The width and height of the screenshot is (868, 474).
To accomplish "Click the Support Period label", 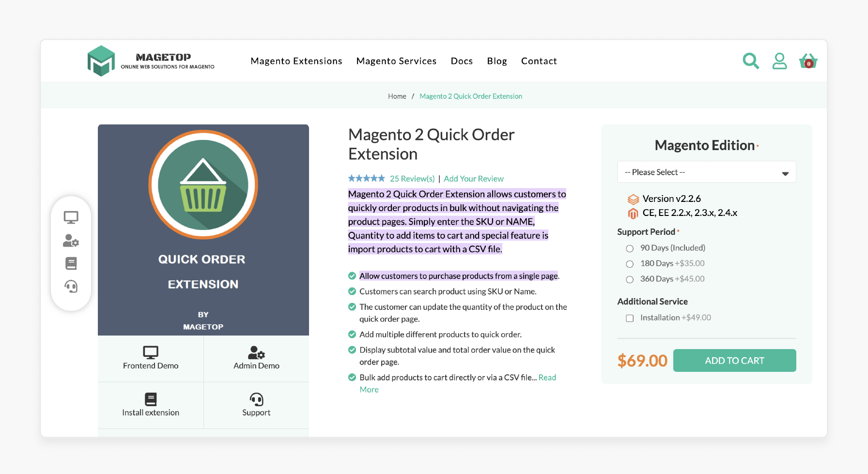I will [646, 232].
